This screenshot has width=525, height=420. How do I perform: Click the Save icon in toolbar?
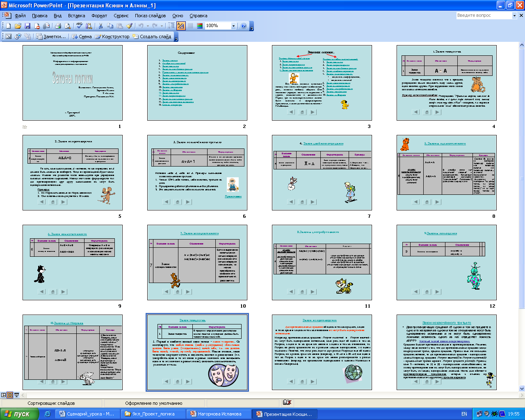(x=27, y=26)
